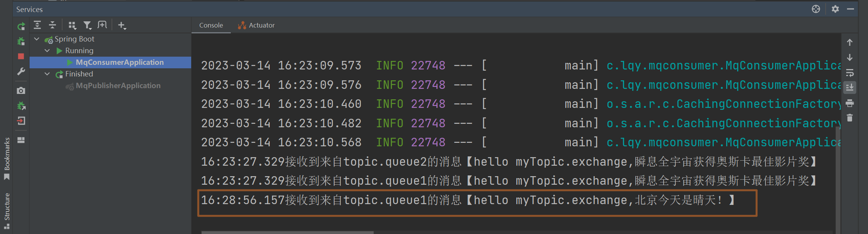
Task: Collapse the Finished tree node
Action: [x=47, y=74]
